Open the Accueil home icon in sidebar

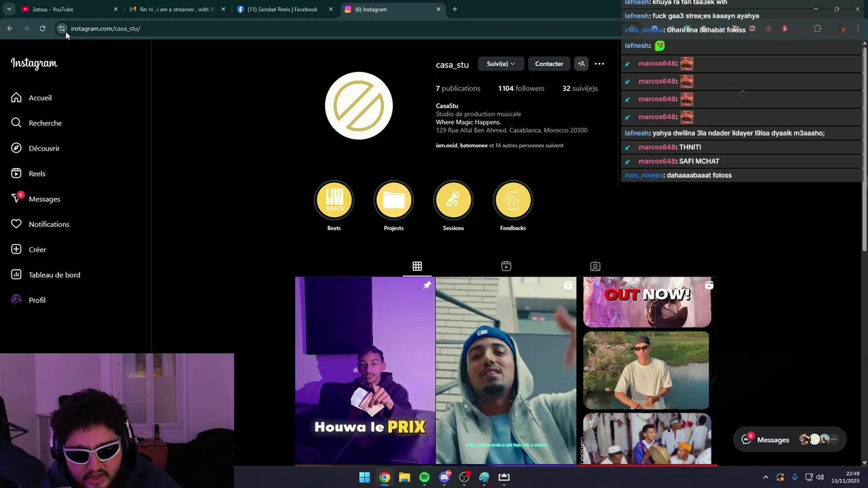pos(16,98)
